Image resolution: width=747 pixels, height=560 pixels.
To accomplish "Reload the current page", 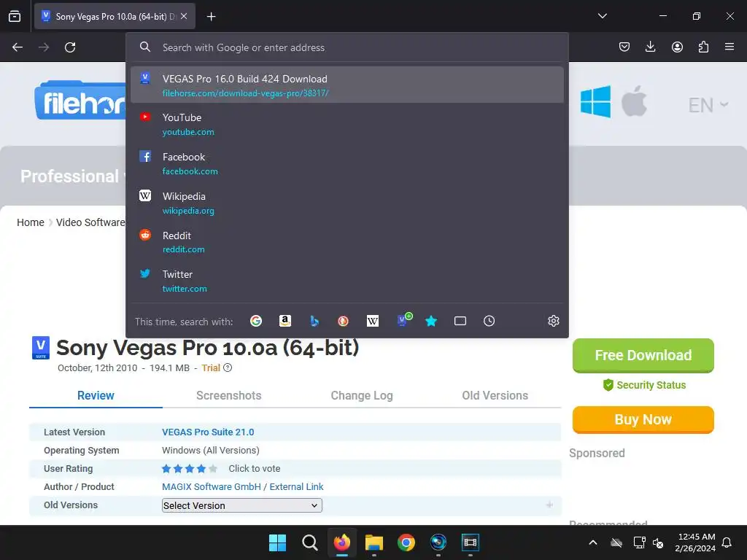I will tap(70, 47).
